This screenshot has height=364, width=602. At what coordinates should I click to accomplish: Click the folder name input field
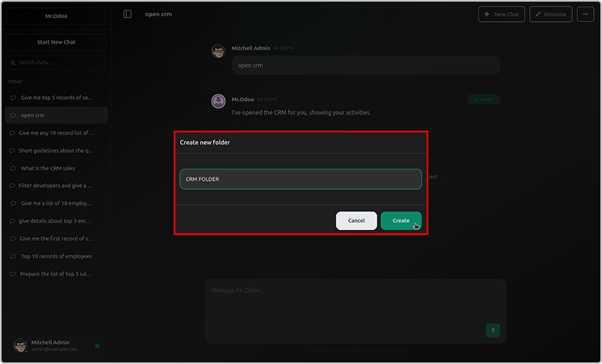(301, 179)
